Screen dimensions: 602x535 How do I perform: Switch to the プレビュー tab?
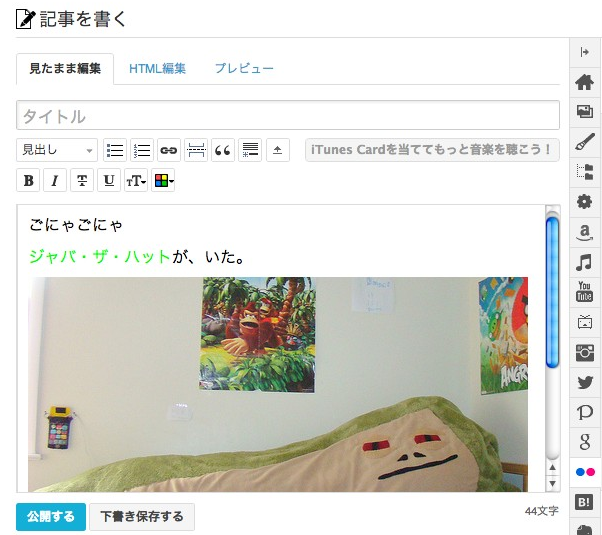[x=244, y=69]
